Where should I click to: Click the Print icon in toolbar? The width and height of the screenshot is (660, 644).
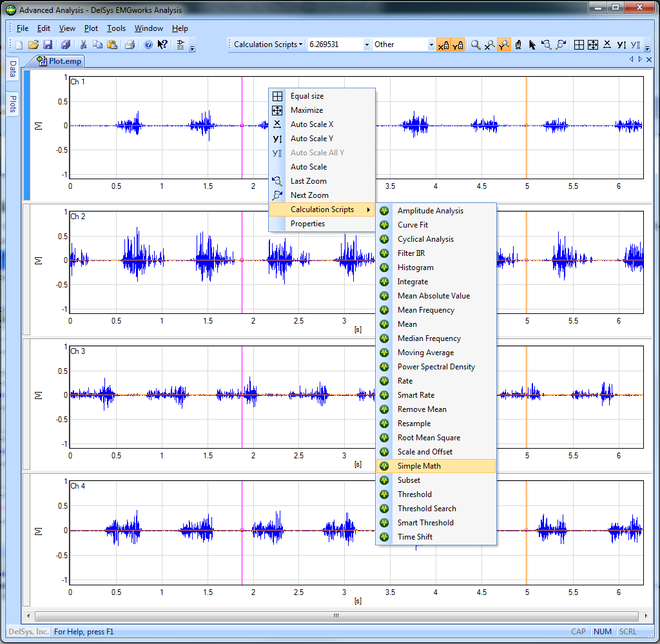[130, 44]
